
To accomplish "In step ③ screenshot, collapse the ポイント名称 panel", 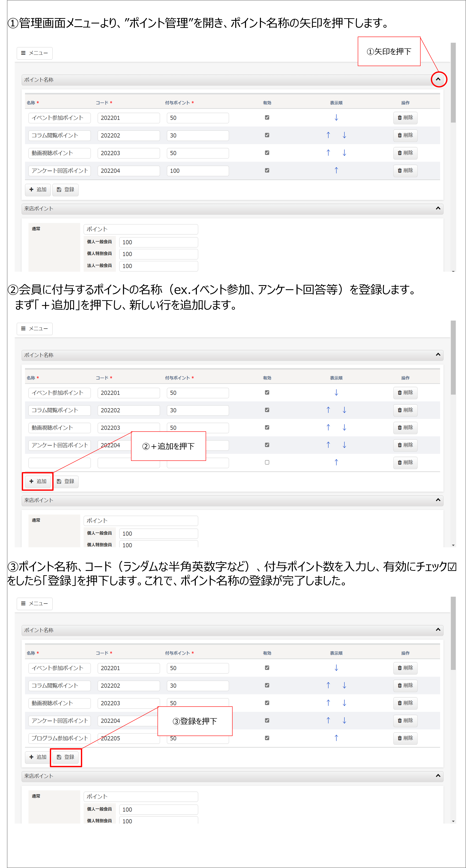I will 438,629.
